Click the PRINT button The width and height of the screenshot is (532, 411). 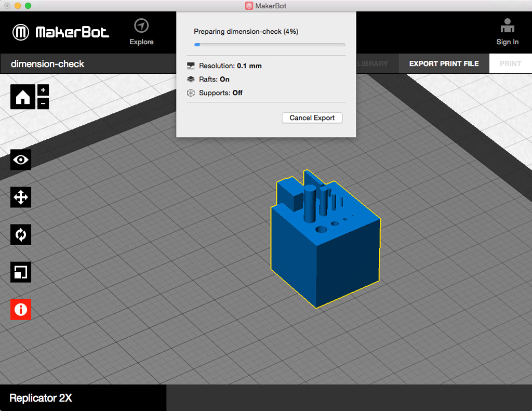coord(510,63)
